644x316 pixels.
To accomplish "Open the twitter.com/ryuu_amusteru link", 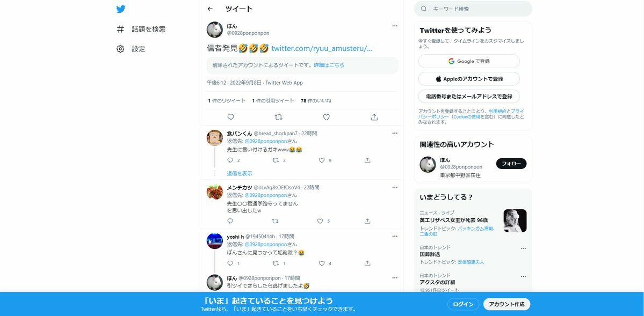I will [322, 48].
